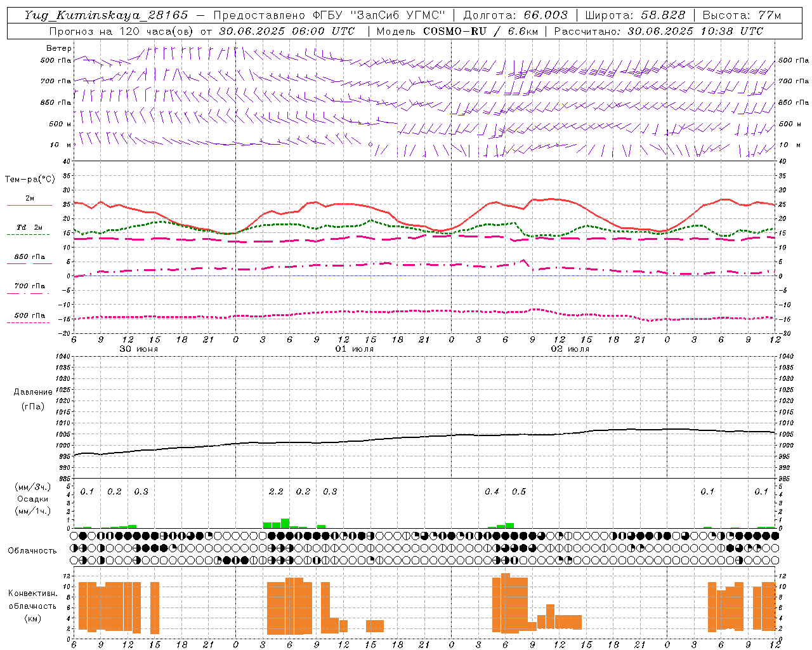
Task: Select forecast start 30.06.2025 06:00 UTC
Action: pos(287,31)
